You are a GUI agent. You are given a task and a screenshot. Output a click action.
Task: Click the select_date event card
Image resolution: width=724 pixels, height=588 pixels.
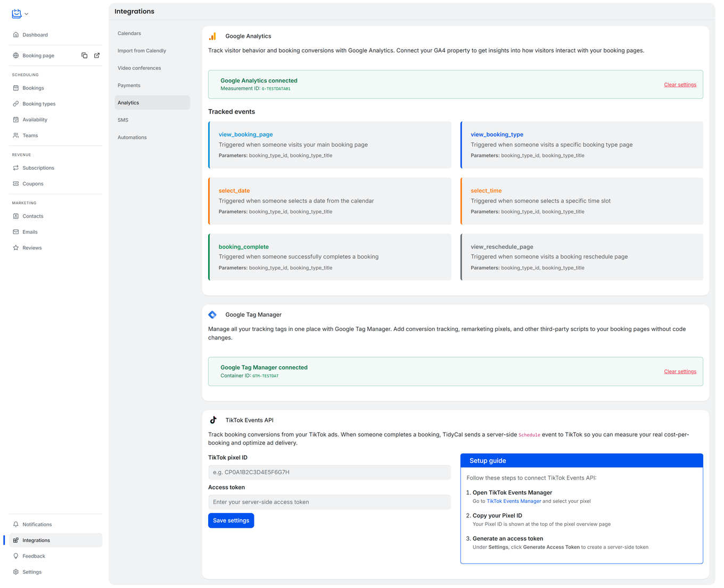coord(330,201)
